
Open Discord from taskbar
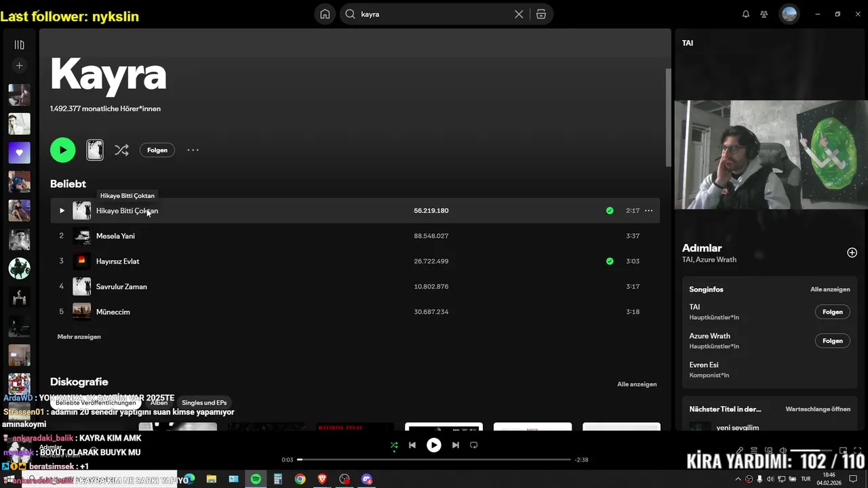click(x=367, y=479)
